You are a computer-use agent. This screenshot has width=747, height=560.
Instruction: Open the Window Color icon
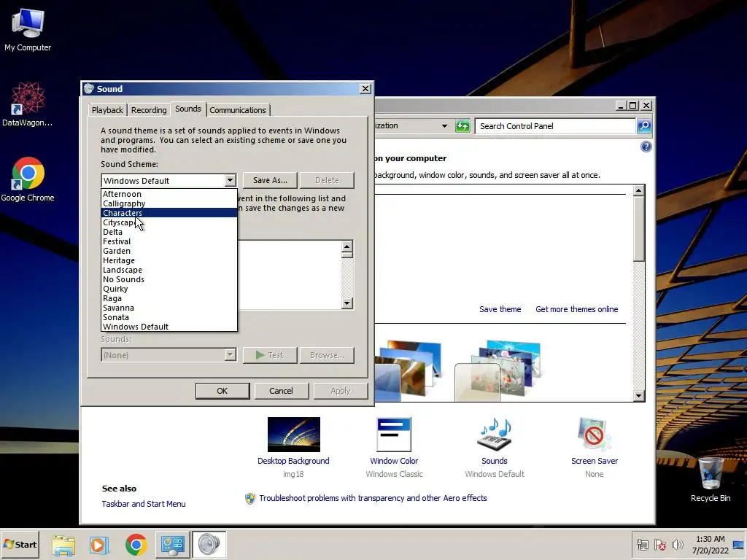[394, 435]
